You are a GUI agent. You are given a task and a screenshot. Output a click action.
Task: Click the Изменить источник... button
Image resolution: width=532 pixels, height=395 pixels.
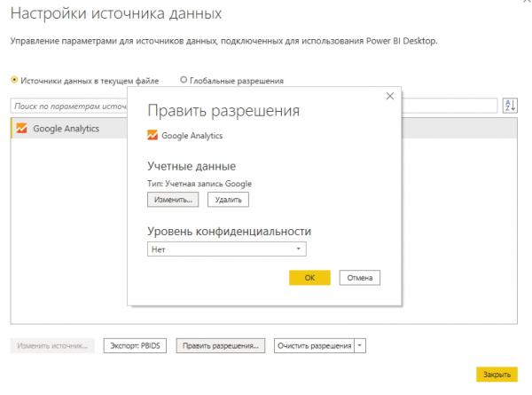52,346
